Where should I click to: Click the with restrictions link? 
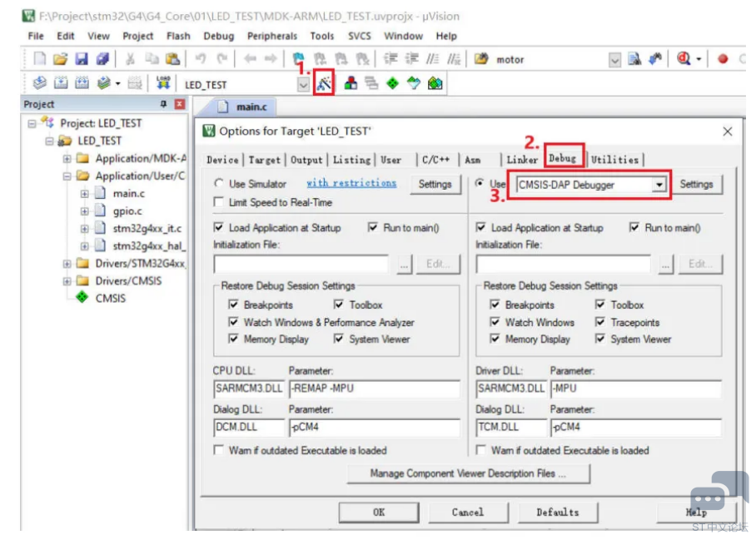[x=351, y=183]
